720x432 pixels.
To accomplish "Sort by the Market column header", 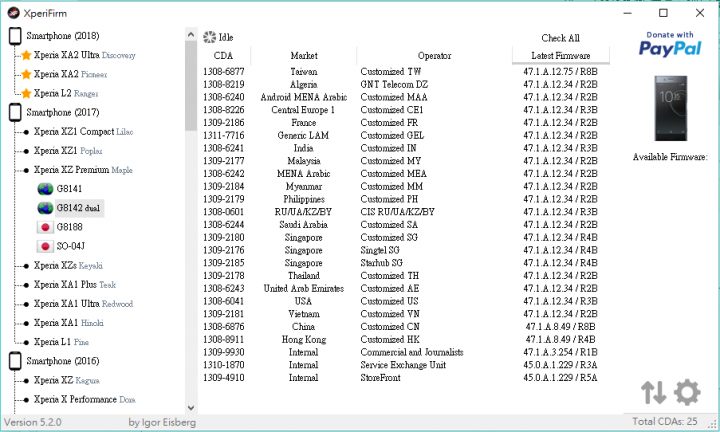I will coord(304,56).
